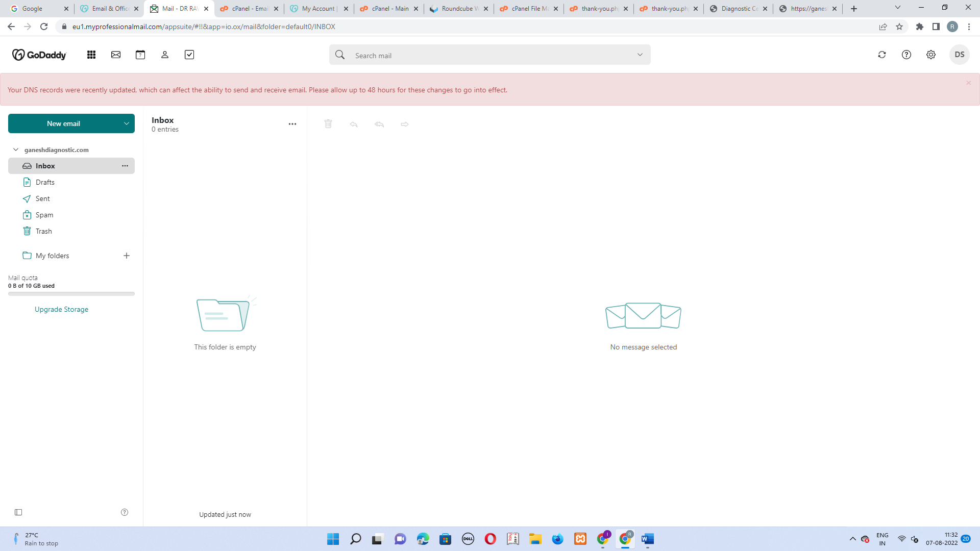Open the Calendar app icon
This screenshot has height=551, width=980.
click(140, 55)
